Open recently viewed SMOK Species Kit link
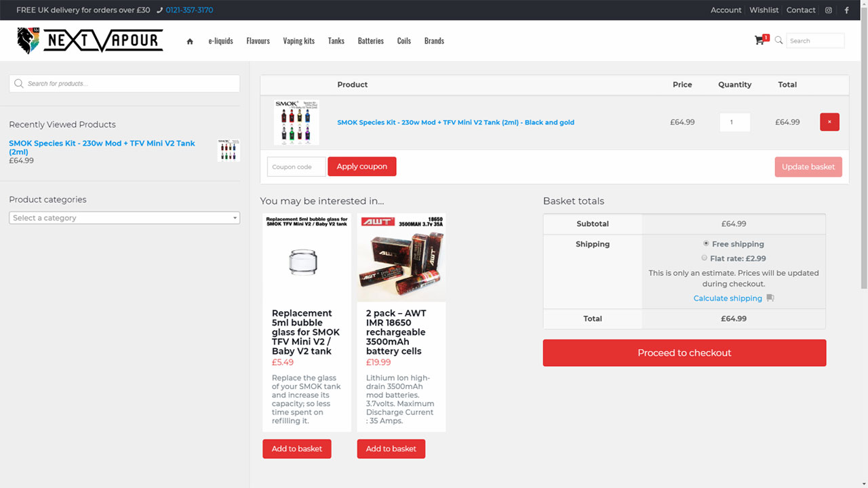This screenshot has width=868, height=488. 102,147
